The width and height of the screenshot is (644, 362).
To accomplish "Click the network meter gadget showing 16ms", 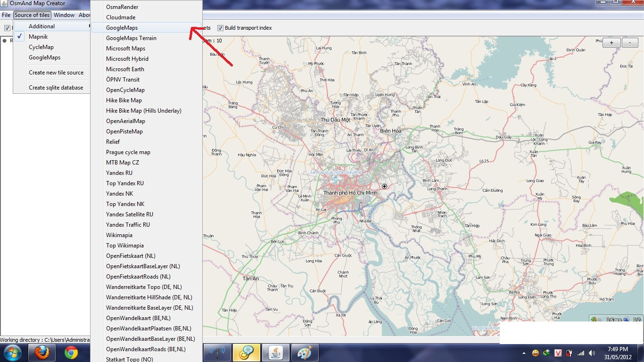I will [x=616, y=320].
